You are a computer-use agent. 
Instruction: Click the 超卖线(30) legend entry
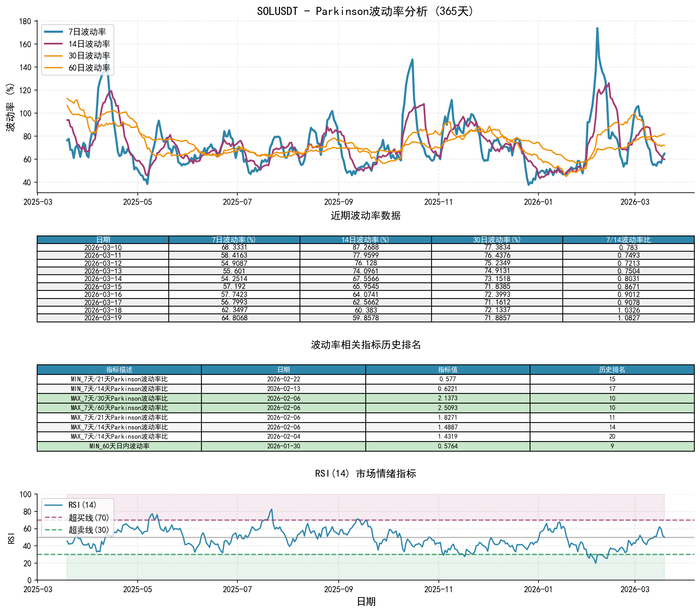click(88, 530)
